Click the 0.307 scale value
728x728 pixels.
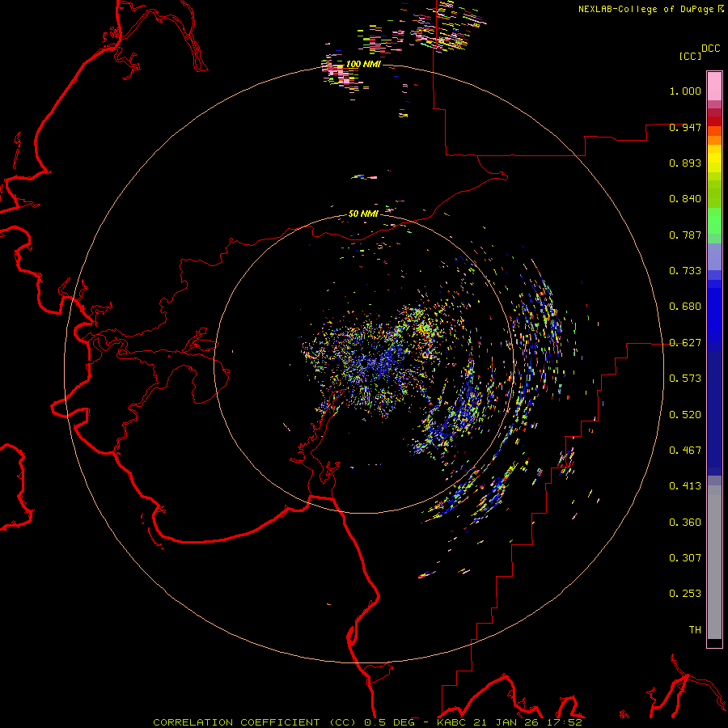tap(685, 557)
